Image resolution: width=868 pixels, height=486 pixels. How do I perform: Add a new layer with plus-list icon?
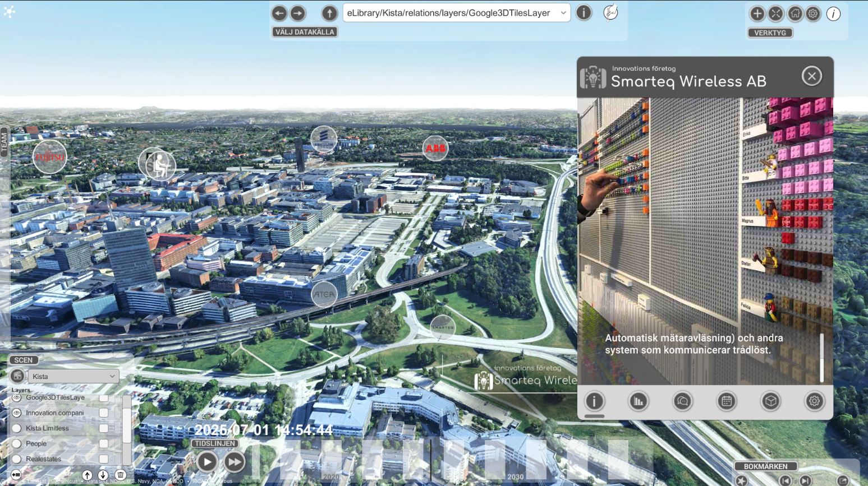[x=16, y=475]
